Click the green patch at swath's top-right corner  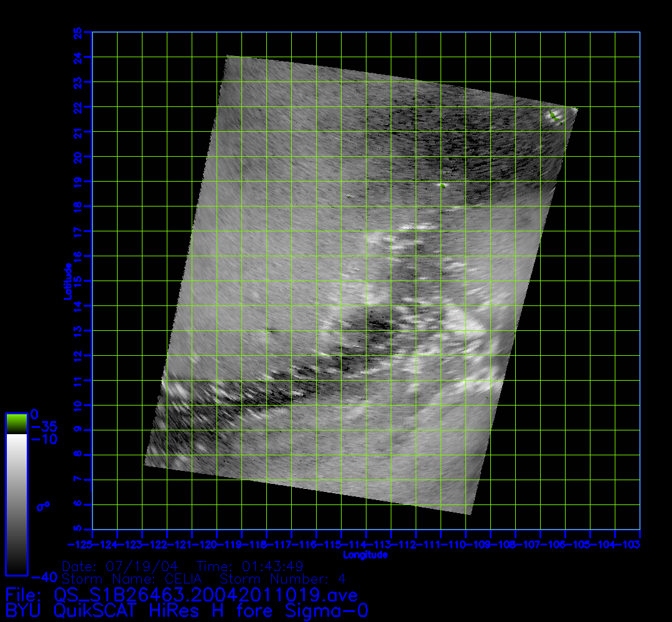[554, 116]
